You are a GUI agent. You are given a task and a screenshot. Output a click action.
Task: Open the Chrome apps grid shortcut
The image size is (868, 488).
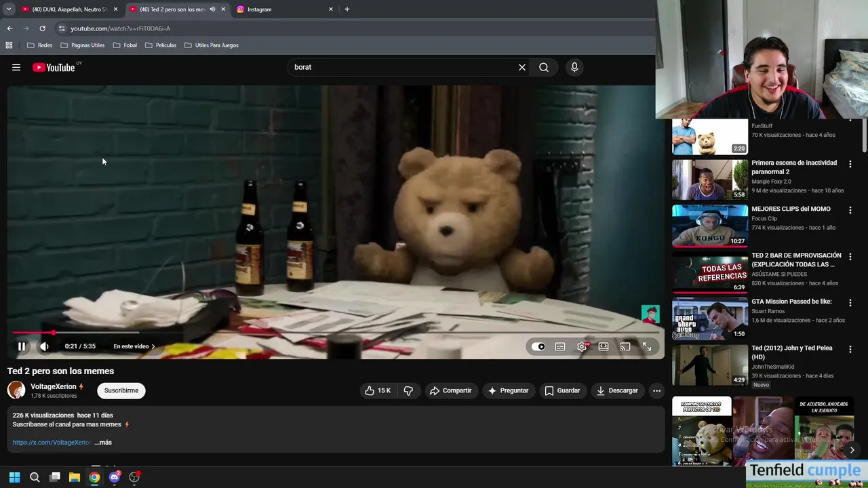[x=9, y=45]
